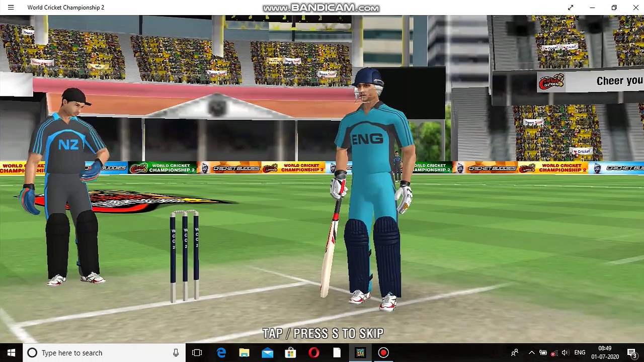Click the Windows Start button
Screen dimensions: 644x362
click(x=11, y=352)
